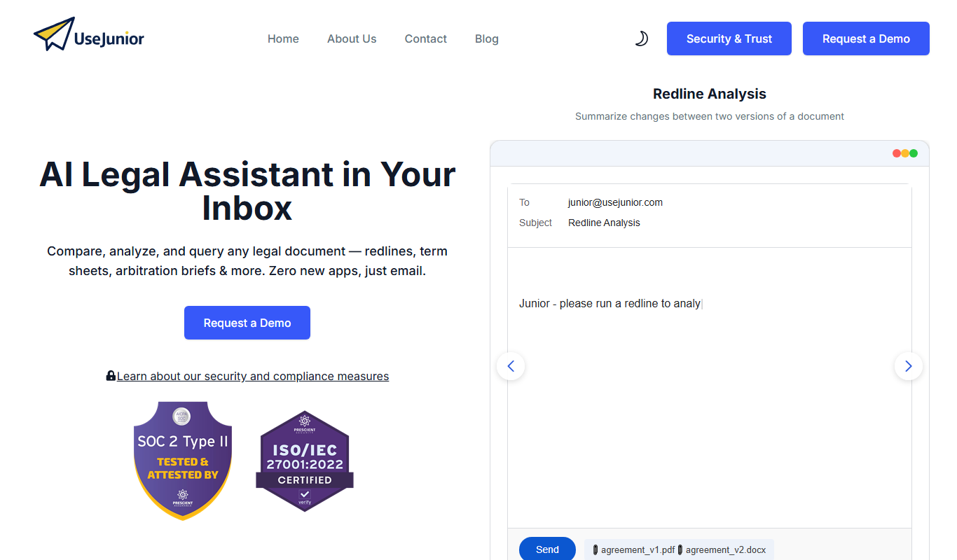
Task: Advance to the next demo slide with the right chevron
Action: pos(909,366)
